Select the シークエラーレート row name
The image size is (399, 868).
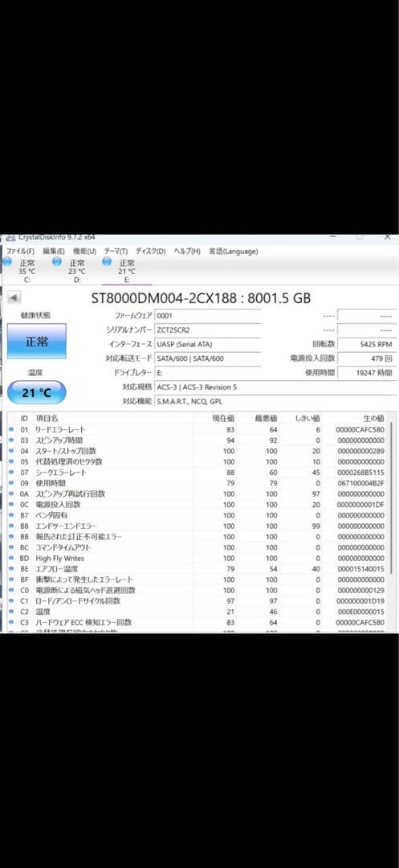61,473
